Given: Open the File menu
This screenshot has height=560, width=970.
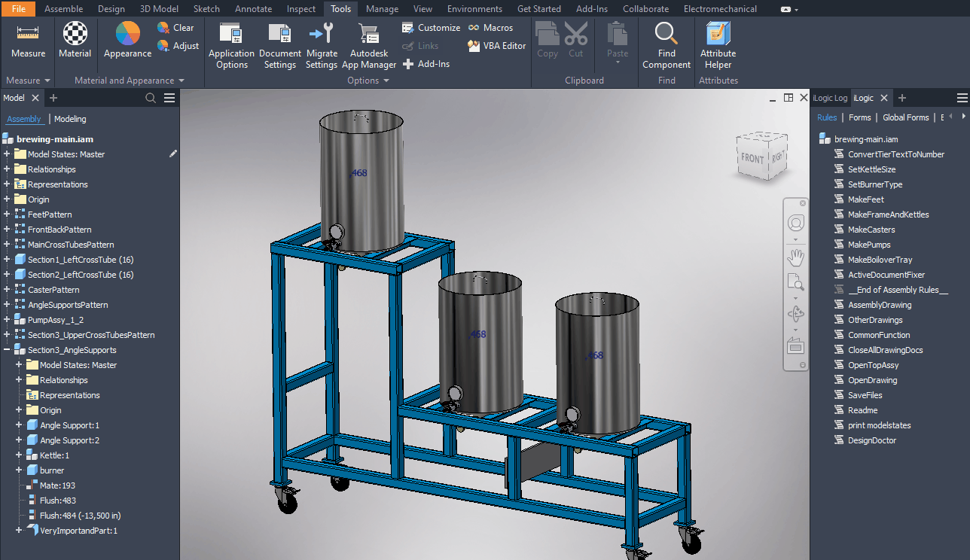Looking at the screenshot, I should (18, 9).
